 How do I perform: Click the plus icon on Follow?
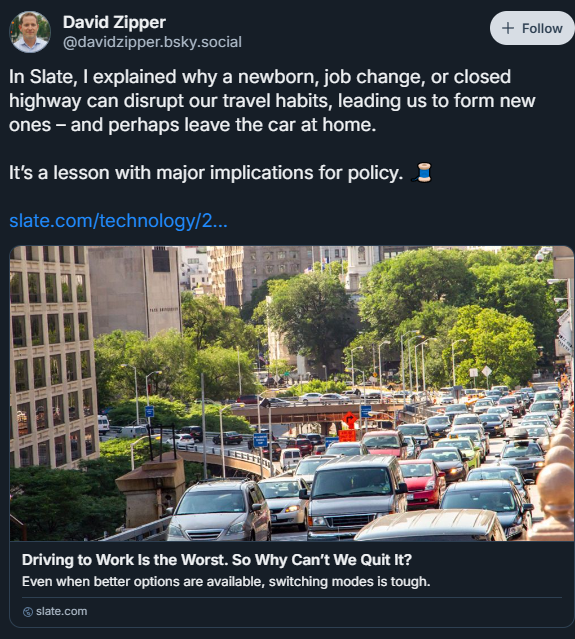coord(507,28)
